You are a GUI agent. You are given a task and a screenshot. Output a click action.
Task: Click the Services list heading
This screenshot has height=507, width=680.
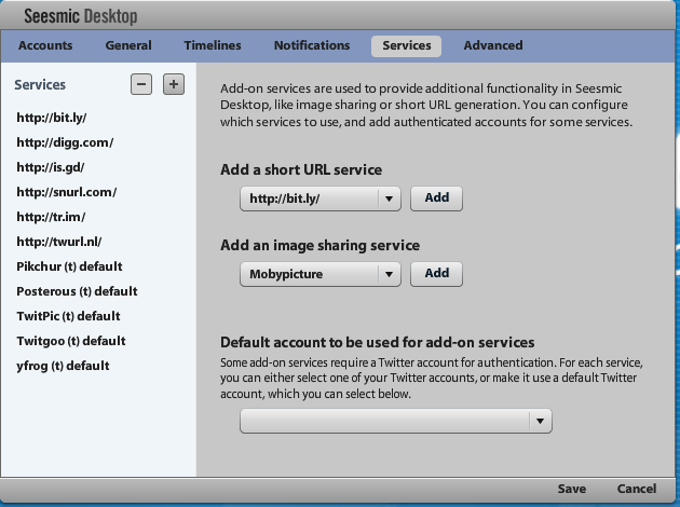(40, 85)
